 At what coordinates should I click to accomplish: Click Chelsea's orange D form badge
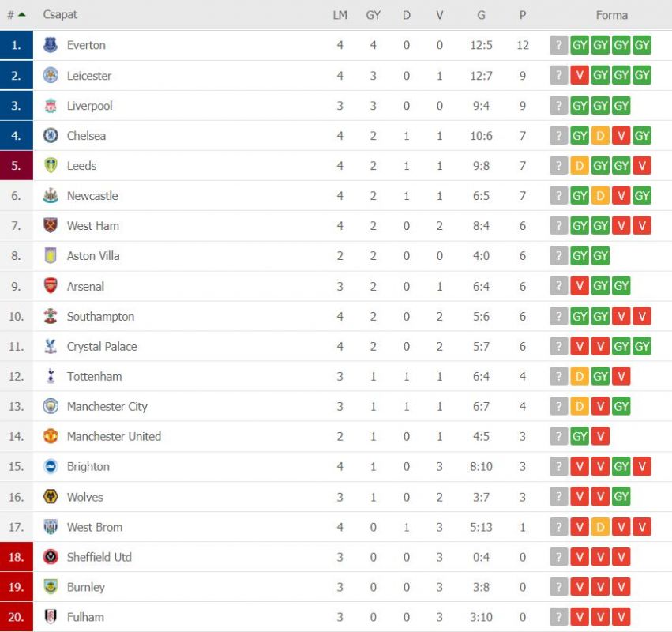coord(600,136)
